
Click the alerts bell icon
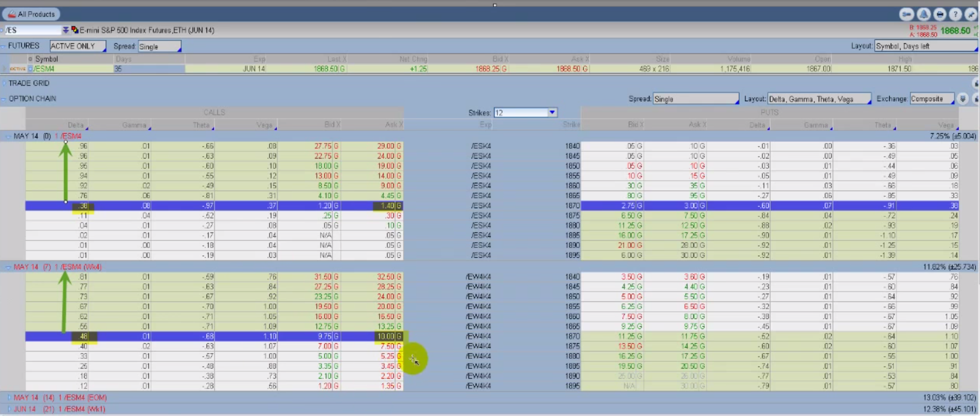point(924,14)
